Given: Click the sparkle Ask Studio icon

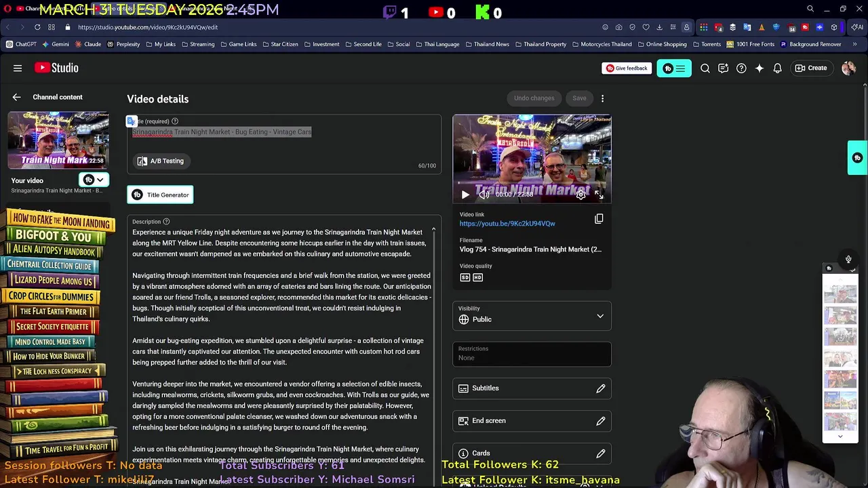Looking at the screenshot, I should (759, 68).
